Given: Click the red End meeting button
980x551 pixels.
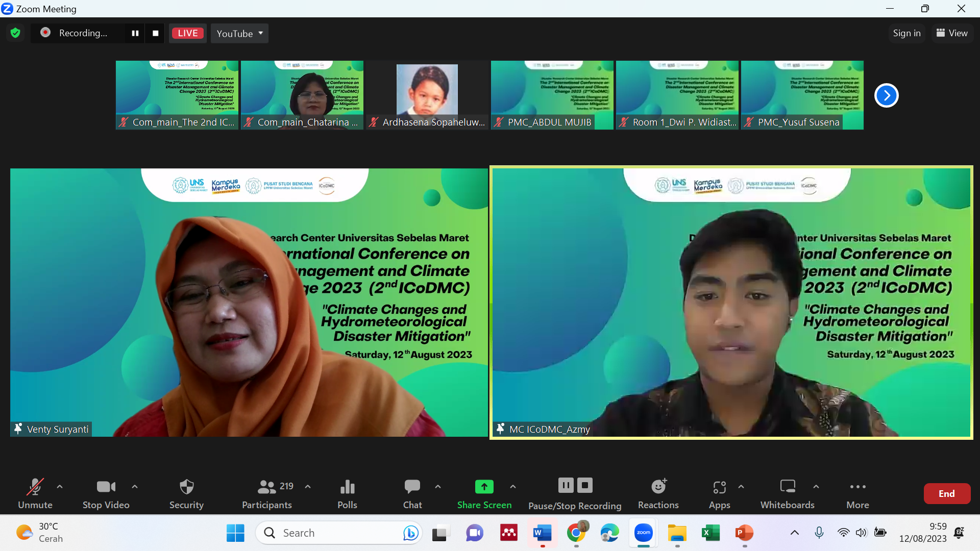Looking at the screenshot, I should pyautogui.click(x=946, y=493).
